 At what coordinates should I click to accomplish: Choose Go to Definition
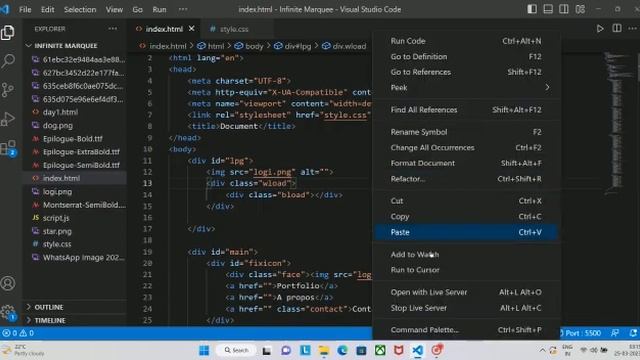(466, 56)
